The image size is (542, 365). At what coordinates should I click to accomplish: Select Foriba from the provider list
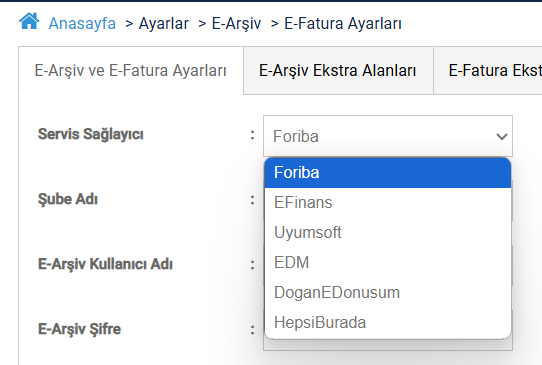(x=388, y=172)
